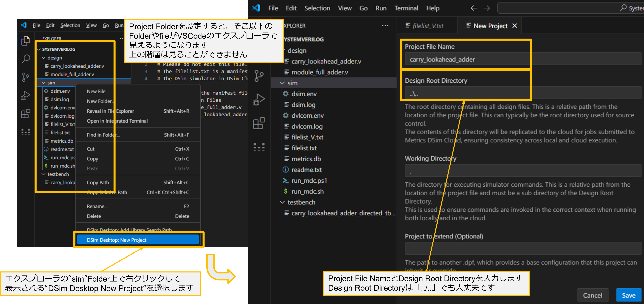Screen dimensions: 644x304
Task: Click run_mdc.sh dollar icon in right explorer
Action: pos(286,191)
